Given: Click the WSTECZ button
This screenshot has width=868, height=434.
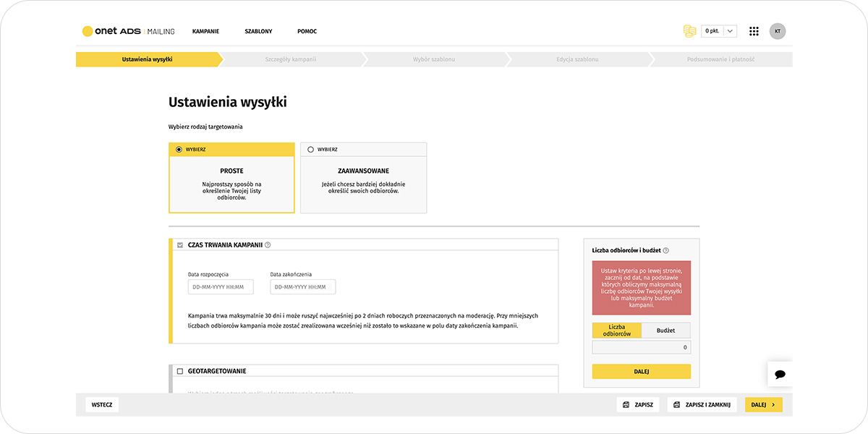Looking at the screenshot, I should (102, 405).
